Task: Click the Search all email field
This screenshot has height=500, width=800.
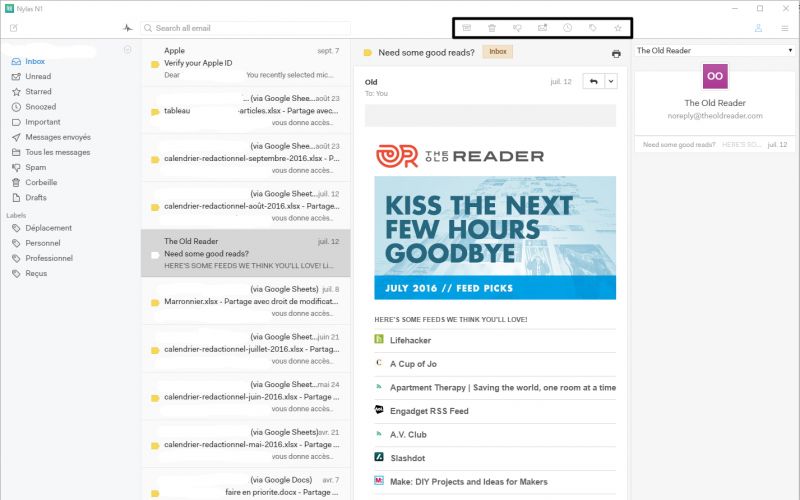Action: tap(246, 28)
